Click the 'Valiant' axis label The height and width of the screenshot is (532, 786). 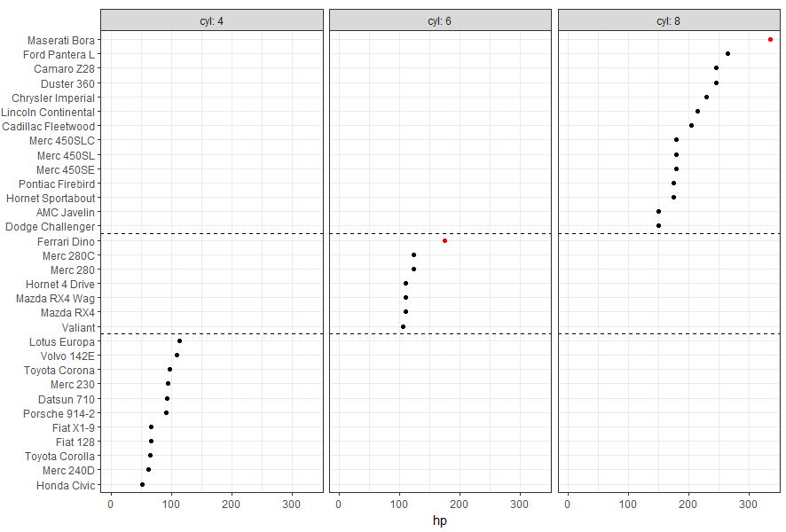(x=78, y=327)
